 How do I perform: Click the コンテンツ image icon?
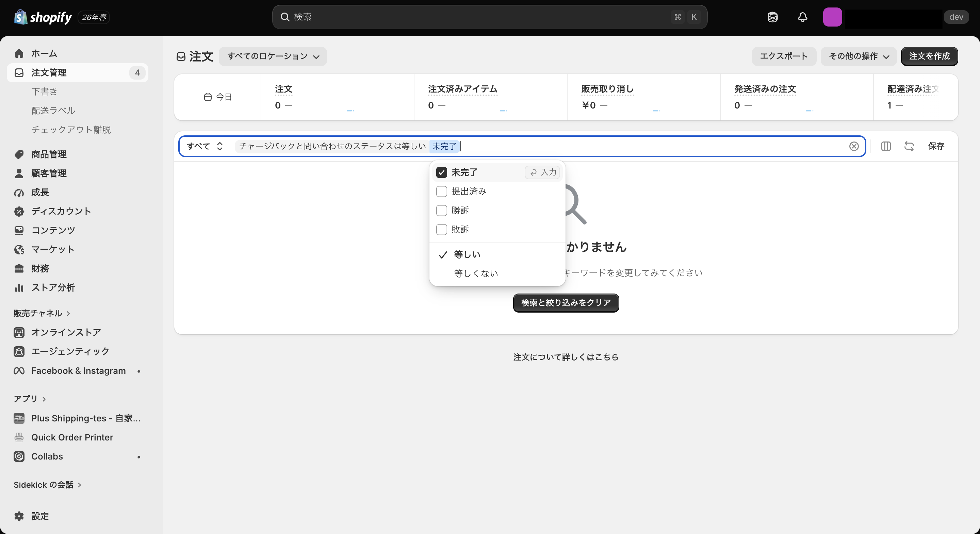pos(19,230)
